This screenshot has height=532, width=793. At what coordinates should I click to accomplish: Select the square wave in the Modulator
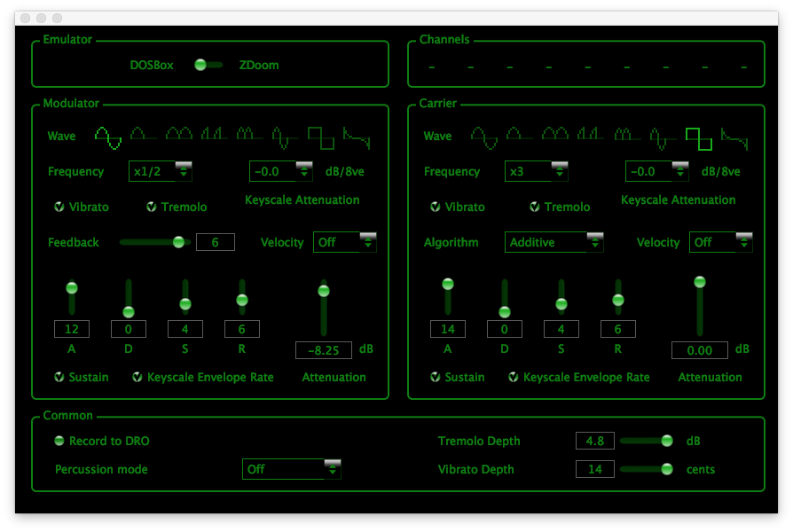321,137
